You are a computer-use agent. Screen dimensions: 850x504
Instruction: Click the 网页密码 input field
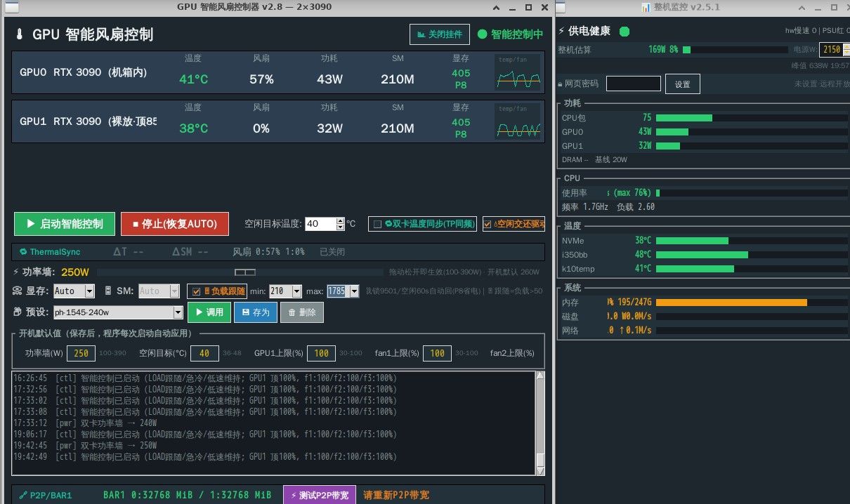tap(634, 84)
